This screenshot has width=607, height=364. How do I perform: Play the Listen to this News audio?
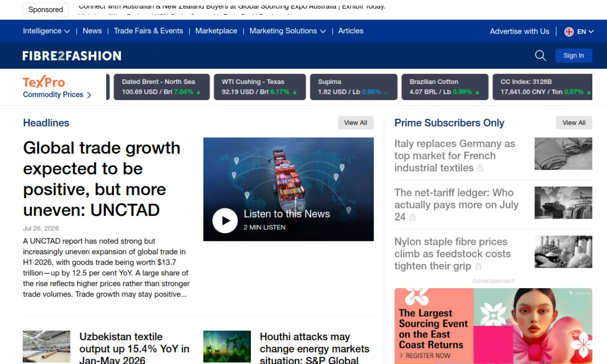tap(225, 221)
